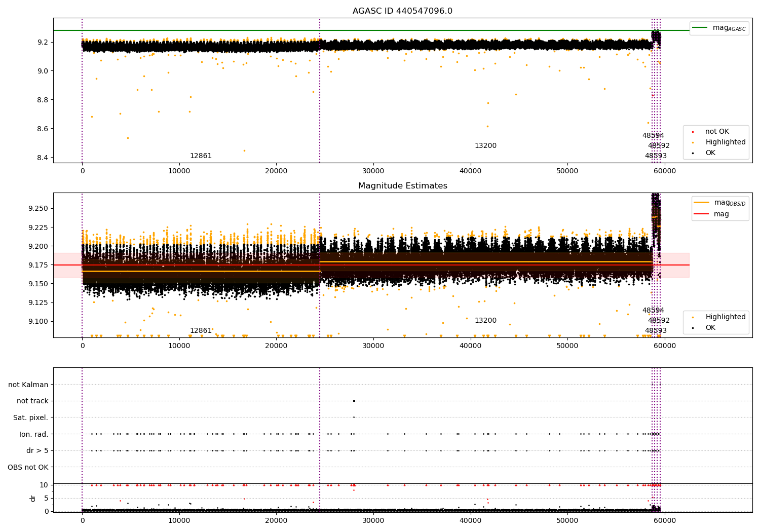Image resolution: width=760 pixels, height=532 pixels.
Task: Click the 48594 label in top plot
Action: click(x=653, y=136)
